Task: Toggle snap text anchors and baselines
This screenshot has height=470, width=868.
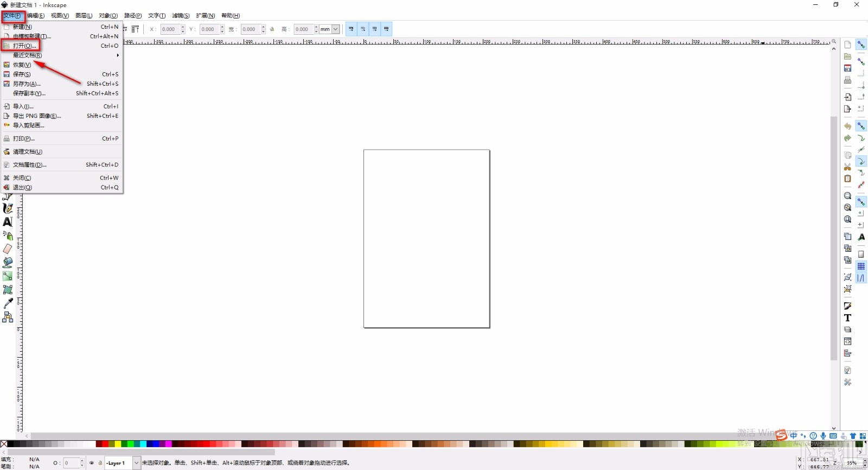Action: [x=861, y=237]
